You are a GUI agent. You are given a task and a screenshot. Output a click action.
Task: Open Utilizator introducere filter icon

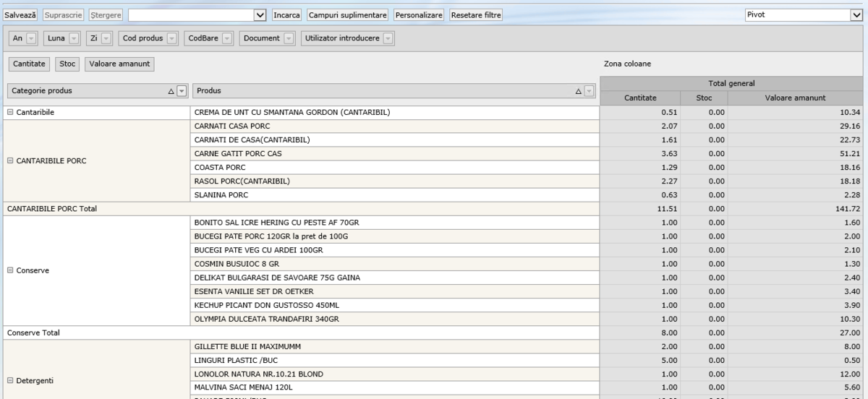click(x=388, y=38)
